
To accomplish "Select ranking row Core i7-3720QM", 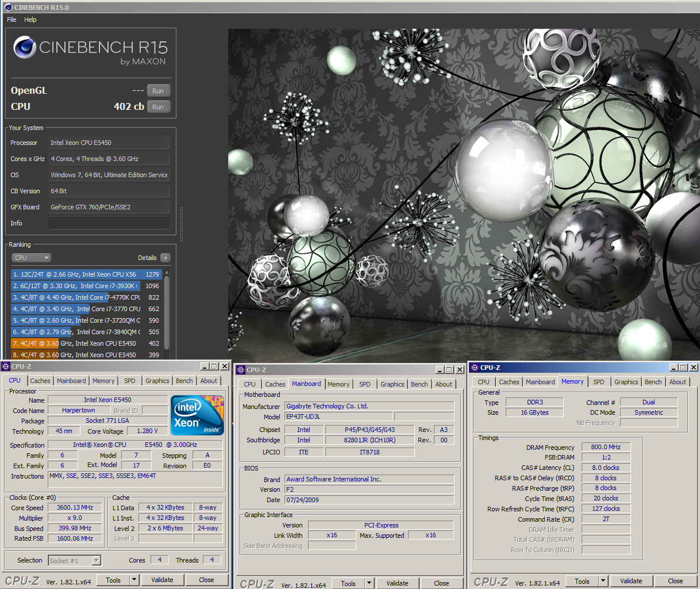I will click(86, 320).
